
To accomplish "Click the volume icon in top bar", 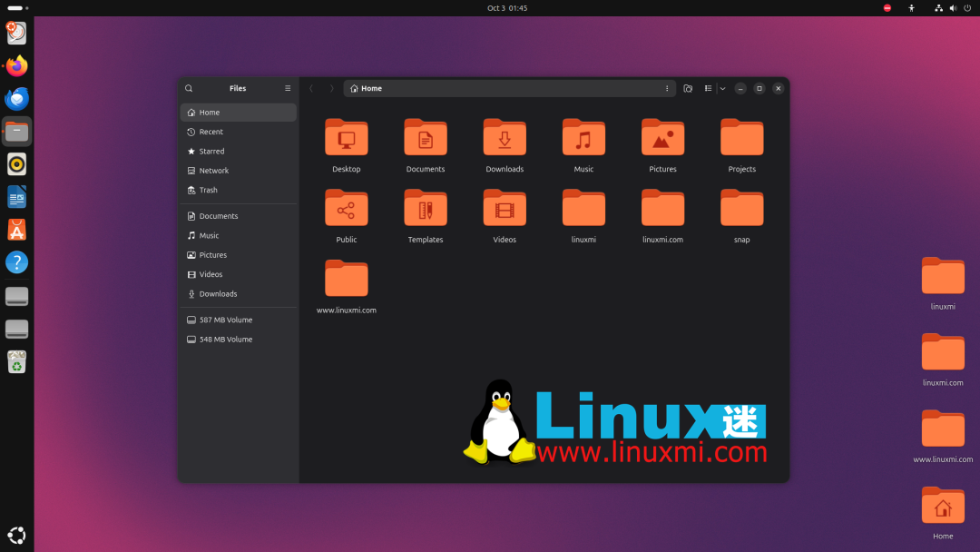I will click(x=953, y=8).
